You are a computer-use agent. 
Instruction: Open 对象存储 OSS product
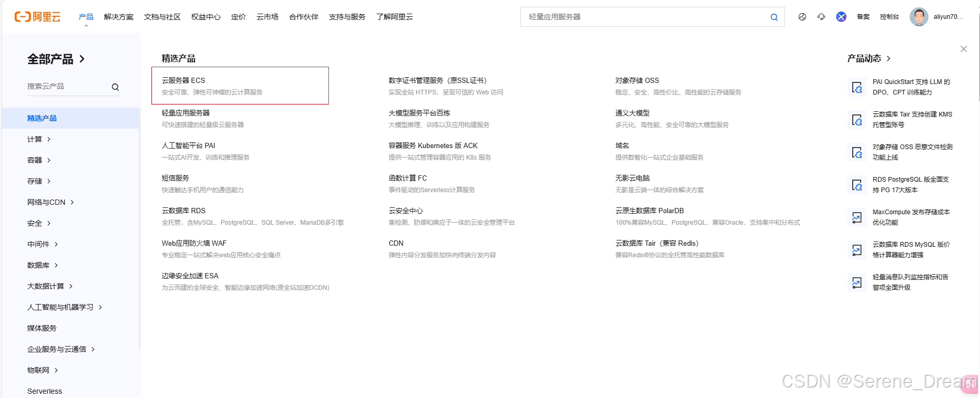[x=637, y=80]
